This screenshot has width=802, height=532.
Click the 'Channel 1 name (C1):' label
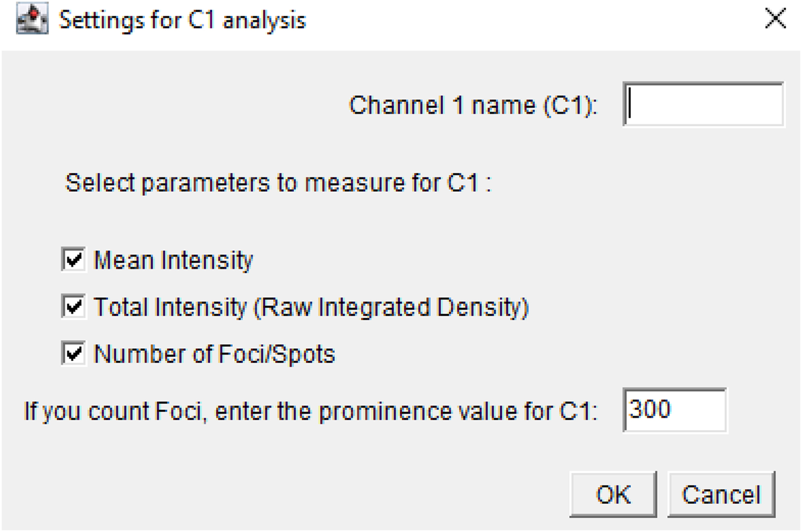pyautogui.click(x=473, y=105)
